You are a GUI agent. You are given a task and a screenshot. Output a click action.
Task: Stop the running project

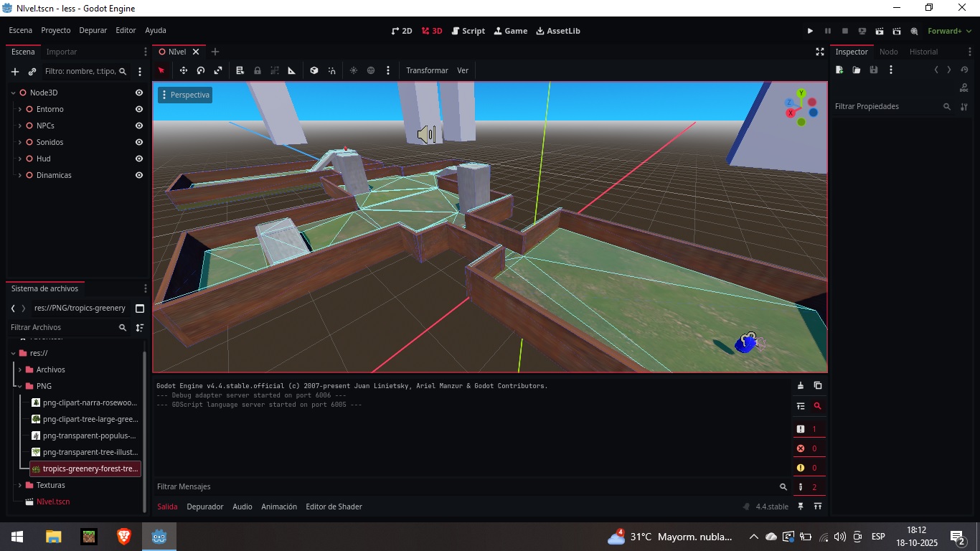click(845, 31)
